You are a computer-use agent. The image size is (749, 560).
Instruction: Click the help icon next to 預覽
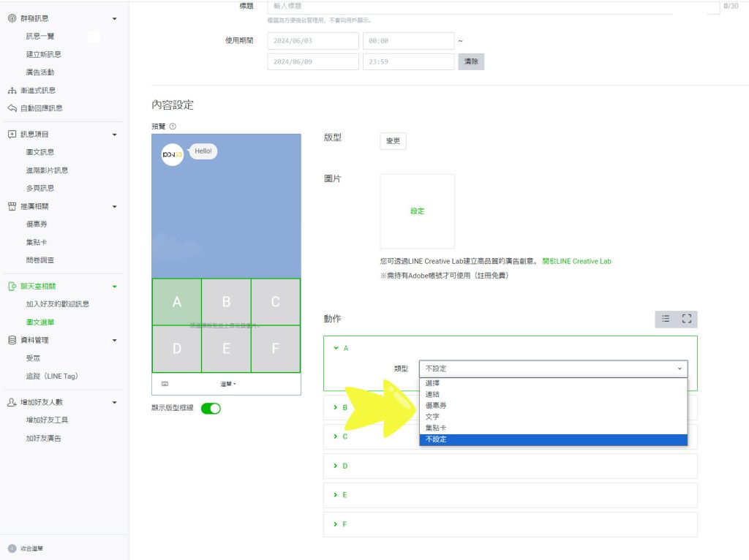173,126
